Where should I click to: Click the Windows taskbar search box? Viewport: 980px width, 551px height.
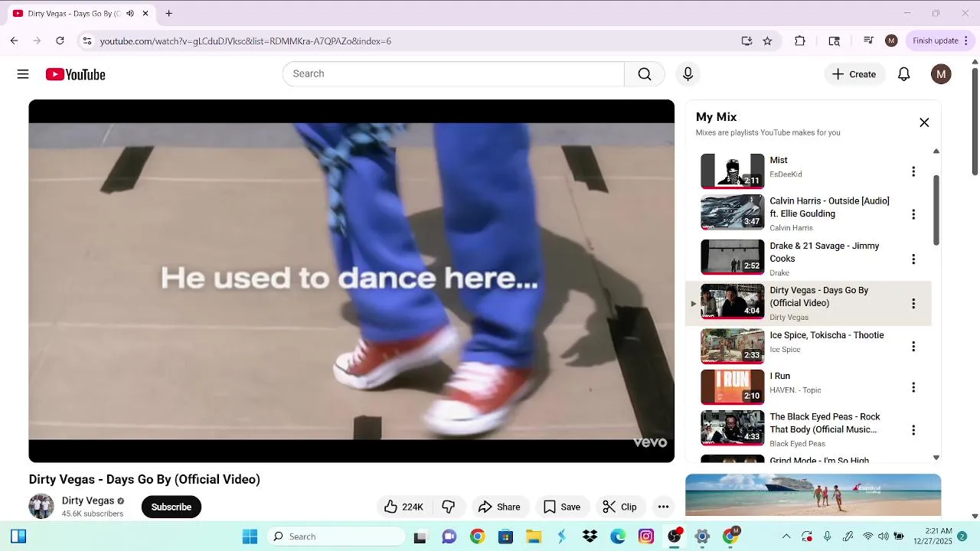[x=337, y=536]
